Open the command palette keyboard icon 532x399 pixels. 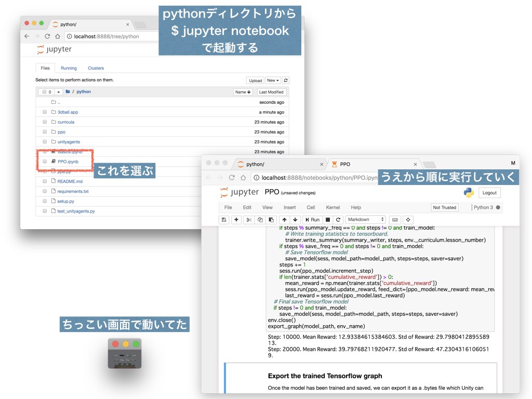tap(395, 220)
